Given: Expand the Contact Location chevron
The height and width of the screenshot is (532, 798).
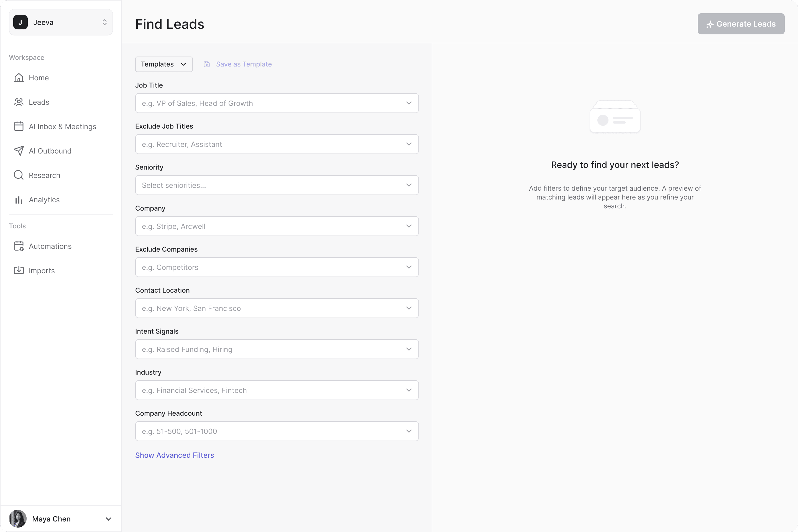Looking at the screenshot, I should coord(409,308).
